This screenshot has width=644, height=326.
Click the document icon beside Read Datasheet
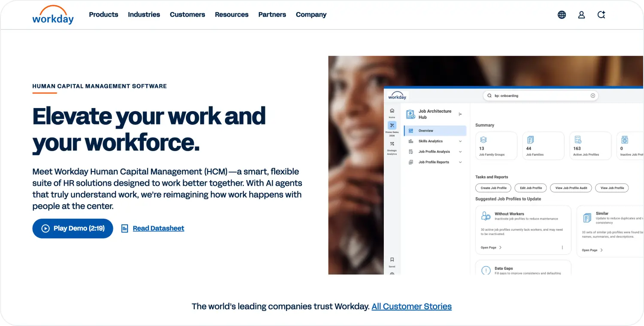[x=125, y=229]
